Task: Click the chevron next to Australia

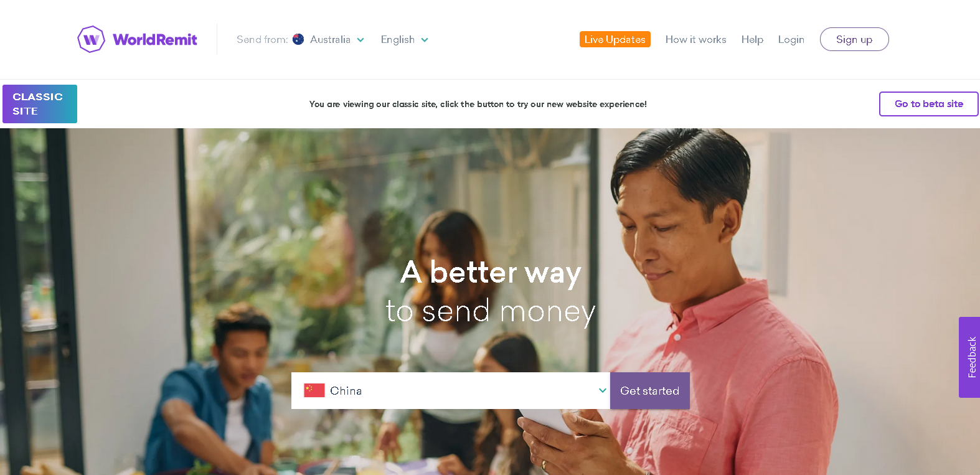Action: click(x=360, y=40)
